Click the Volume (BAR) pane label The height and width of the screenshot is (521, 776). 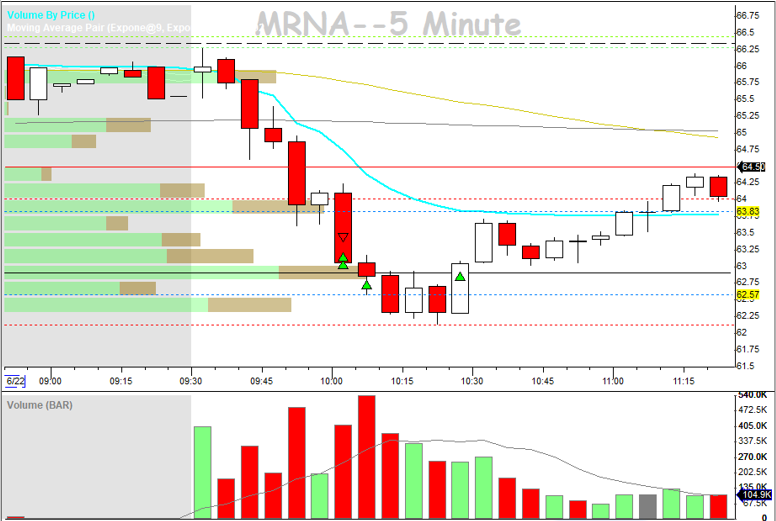click(40, 405)
